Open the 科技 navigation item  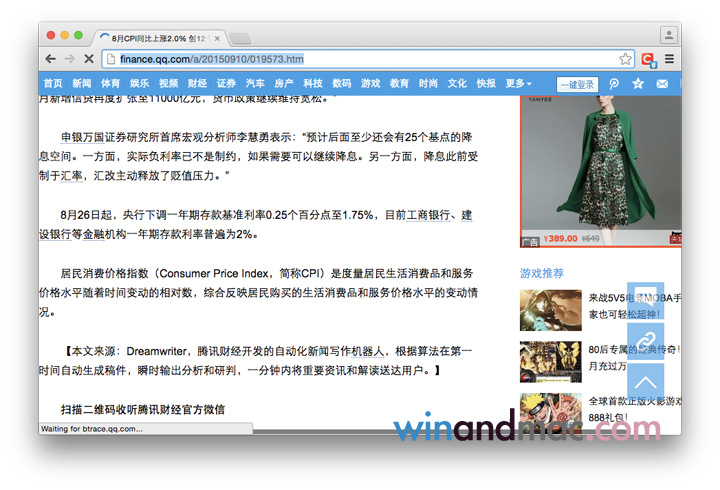pyautogui.click(x=313, y=84)
